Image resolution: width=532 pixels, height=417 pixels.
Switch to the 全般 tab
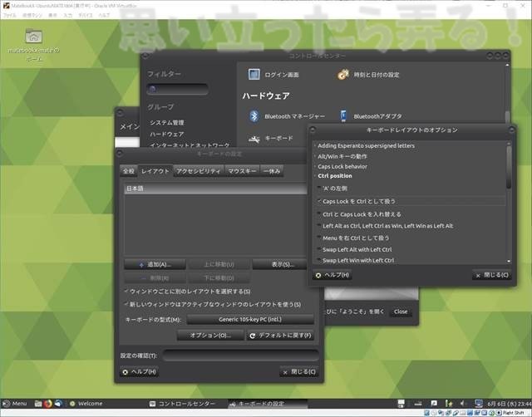(x=129, y=171)
